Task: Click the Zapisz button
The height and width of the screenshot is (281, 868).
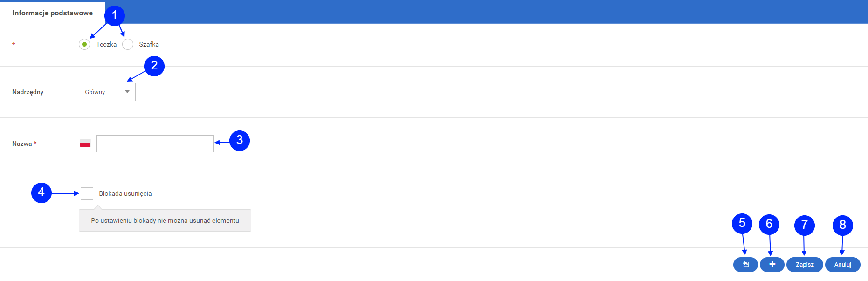Action: click(805, 264)
